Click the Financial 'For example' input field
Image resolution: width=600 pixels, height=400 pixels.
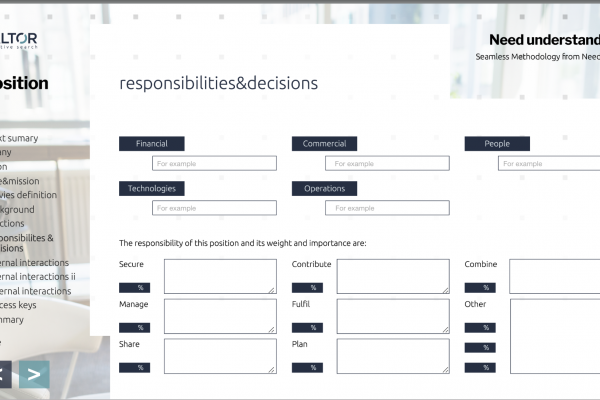pos(214,163)
